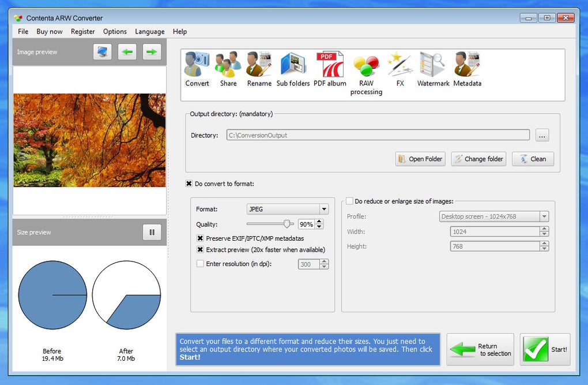The height and width of the screenshot is (385, 588).
Task: Maximize the Contenta ARW Converter window
Action: [547, 18]
